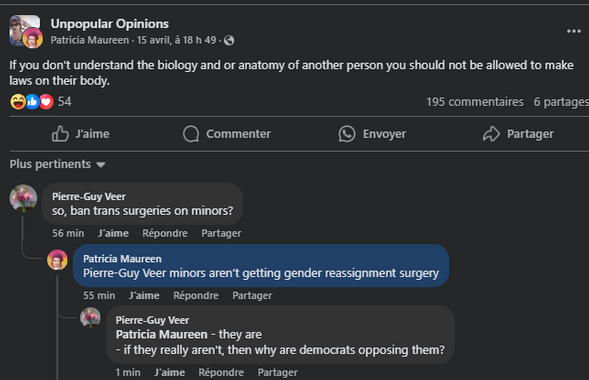Open the Unpopular Opinions group title
The image size is (589, 380).
110,24
